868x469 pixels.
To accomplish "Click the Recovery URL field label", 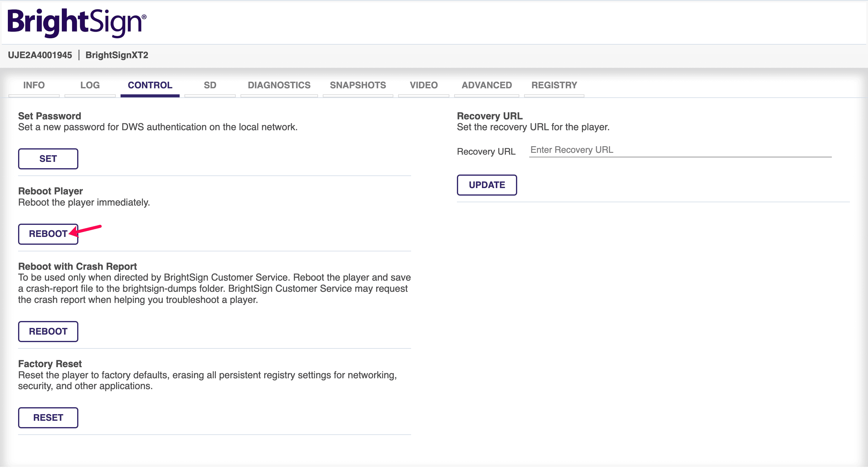I will (486, 152).
